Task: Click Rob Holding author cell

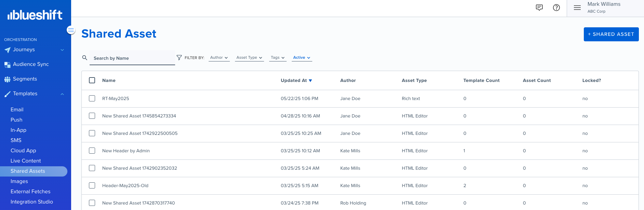Action: [353, 203]
